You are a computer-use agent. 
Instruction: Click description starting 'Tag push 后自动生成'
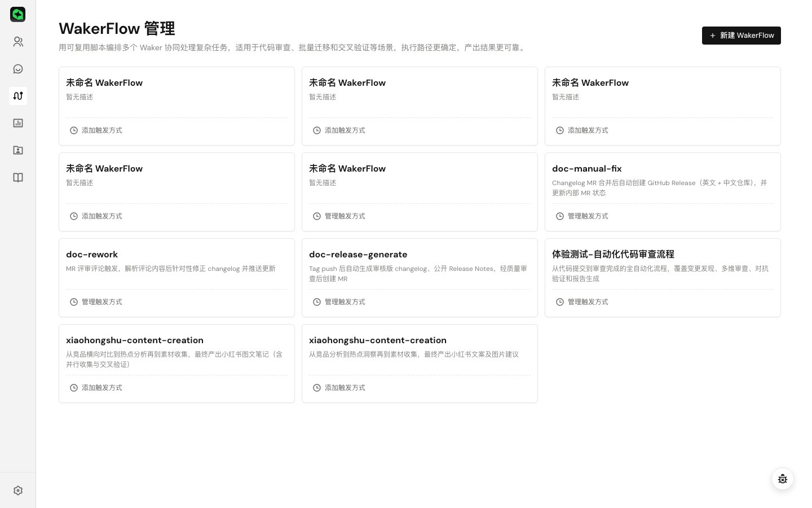[418, 274]
